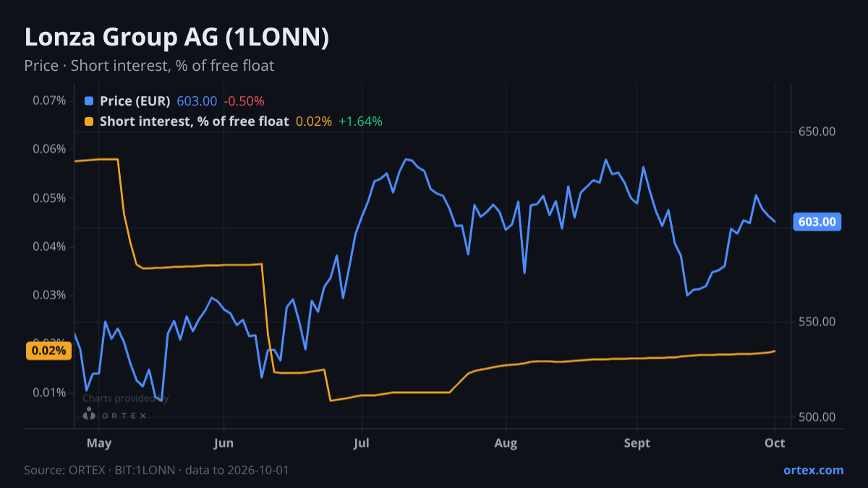Click the May label on time axis
The image size is (868, 488).
[x=98, y=443]
